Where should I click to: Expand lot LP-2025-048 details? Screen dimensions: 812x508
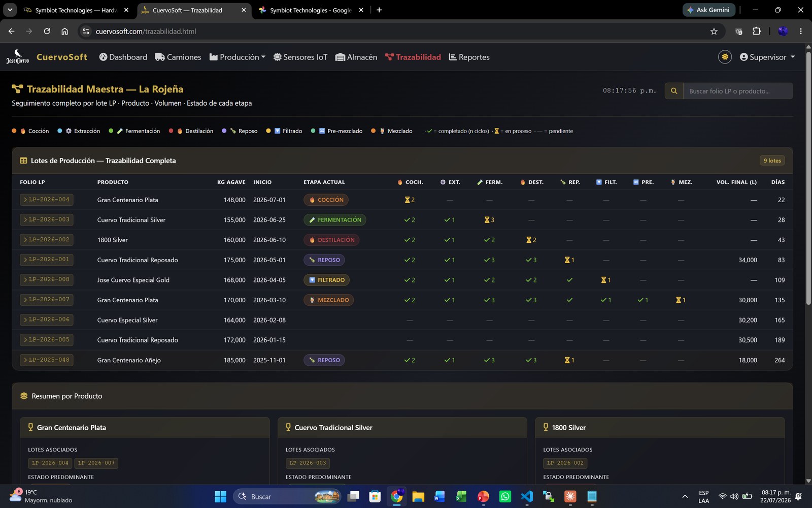47,360
